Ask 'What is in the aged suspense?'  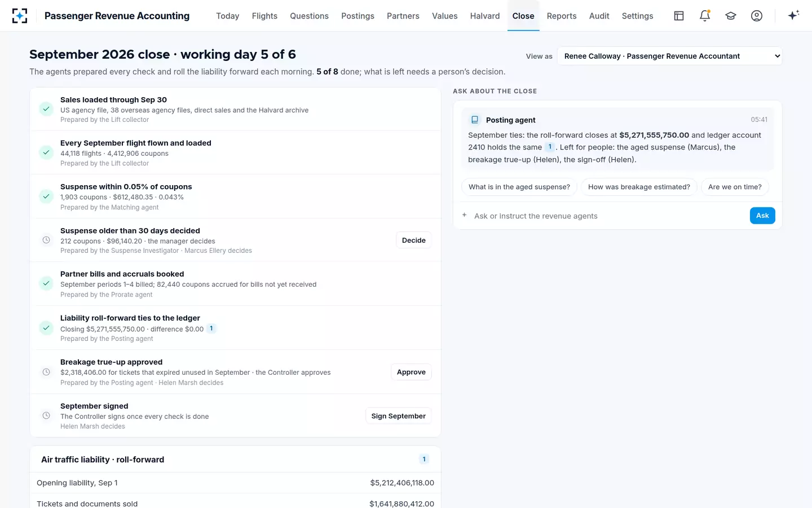tap(519, 187)
